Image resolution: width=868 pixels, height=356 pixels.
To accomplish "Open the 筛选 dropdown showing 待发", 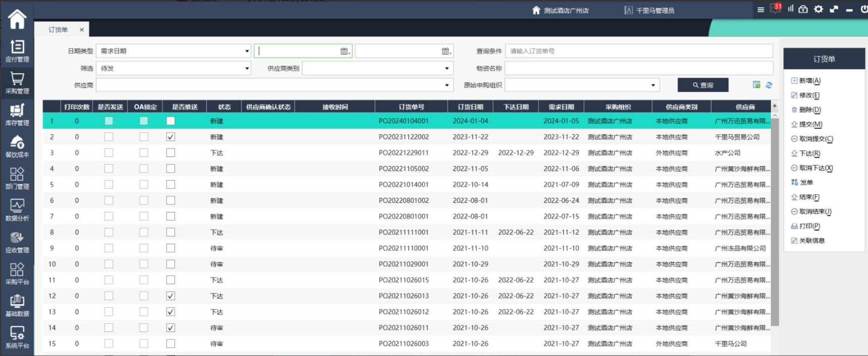I will [246, 69].
